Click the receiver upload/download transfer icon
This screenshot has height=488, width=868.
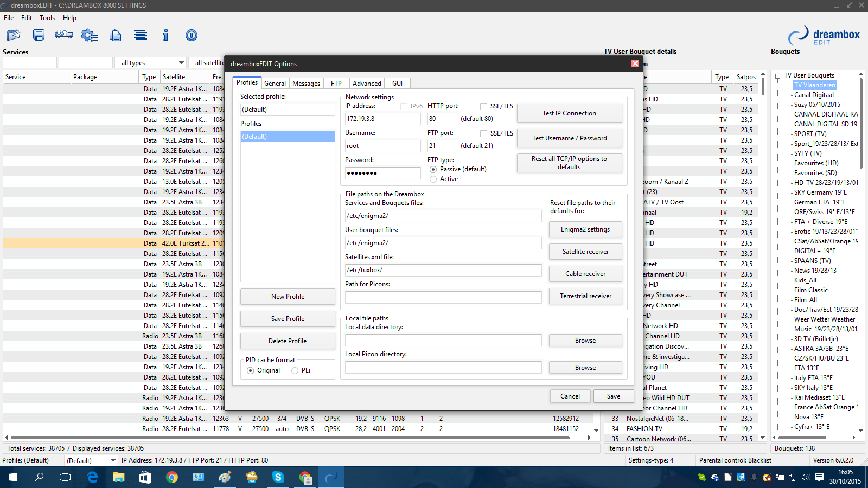[x=64, y=35]
